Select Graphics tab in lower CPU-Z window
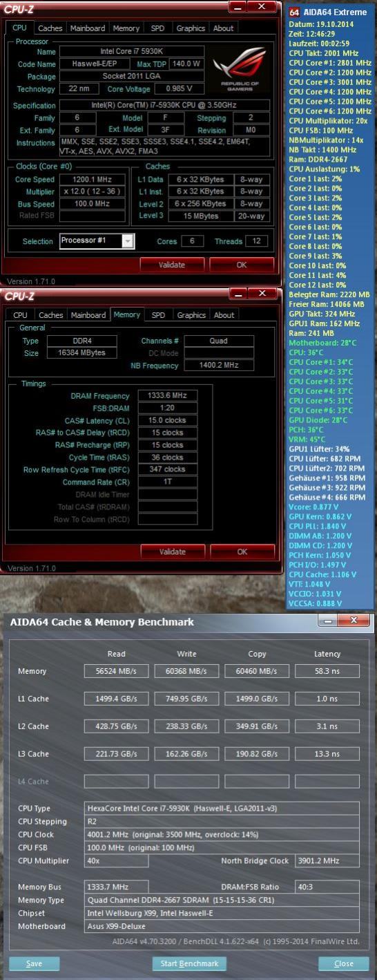The height and width of the screenshot is (980, 377). pyautogui.click(x=191, y=315)
